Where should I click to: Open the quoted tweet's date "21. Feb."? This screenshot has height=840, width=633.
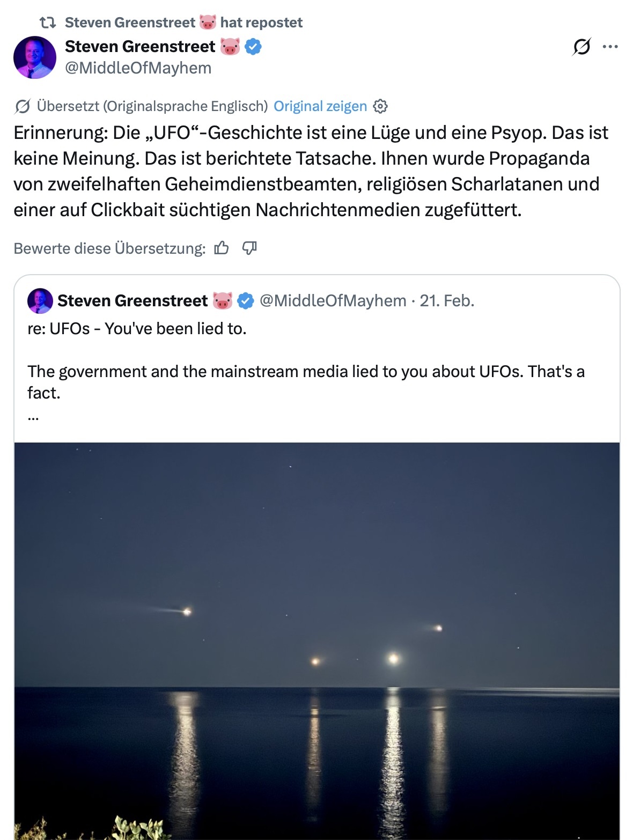tap(447, 301)
